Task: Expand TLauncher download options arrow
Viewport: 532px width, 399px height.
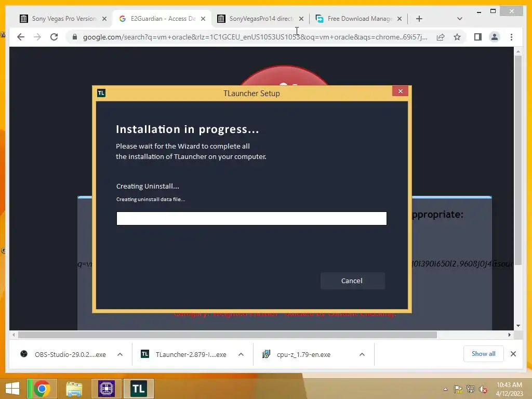Action: pos(241,354)
